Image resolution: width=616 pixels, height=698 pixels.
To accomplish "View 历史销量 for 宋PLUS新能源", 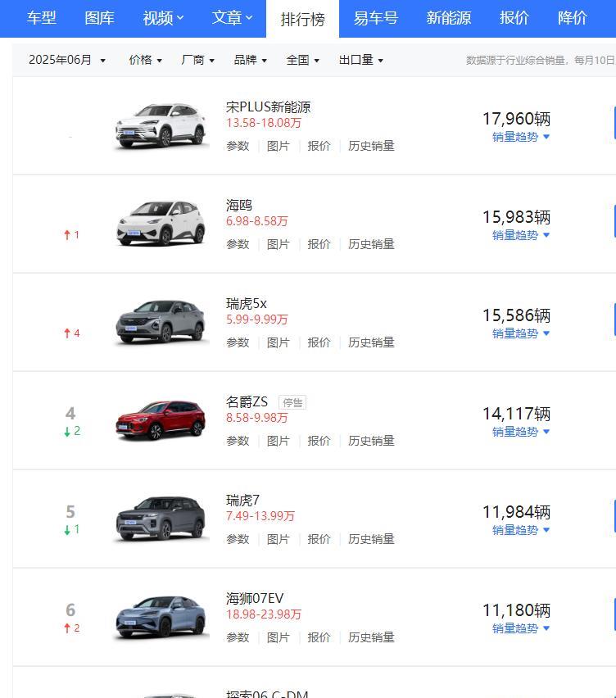I will click(371, 146).
